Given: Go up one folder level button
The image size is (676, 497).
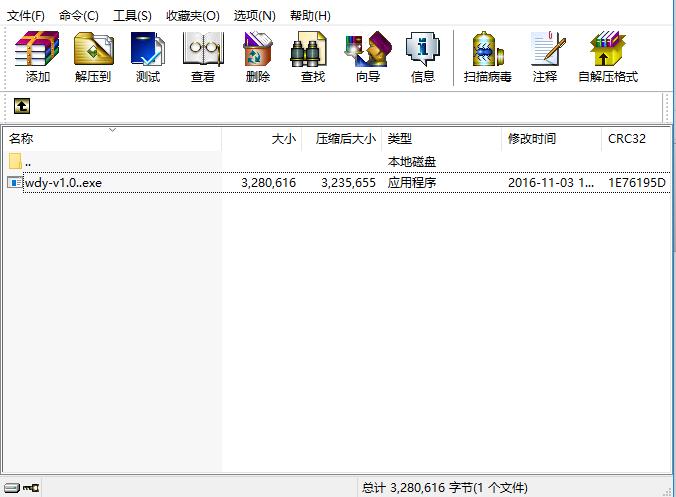Looking at the screenshot, I should 22,106.
